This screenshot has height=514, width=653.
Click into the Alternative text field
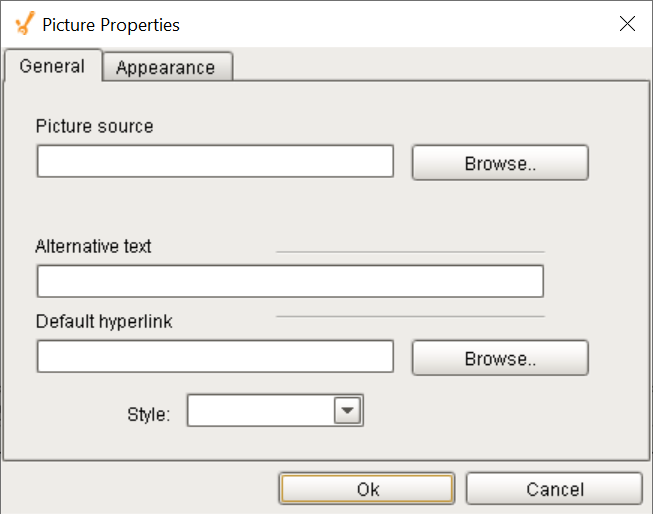[290, 281]
